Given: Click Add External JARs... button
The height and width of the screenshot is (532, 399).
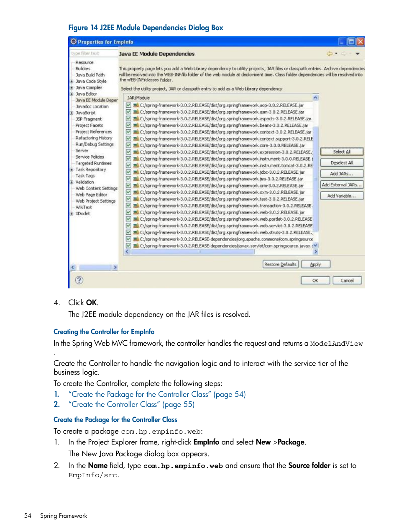Looking at the screenshot, I should coord(342,185).
